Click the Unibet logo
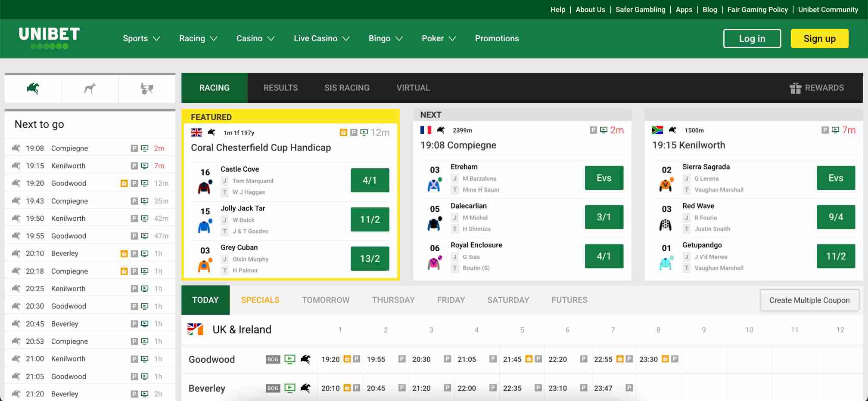Screen dimensions: 868x401 tap(49, 38)
